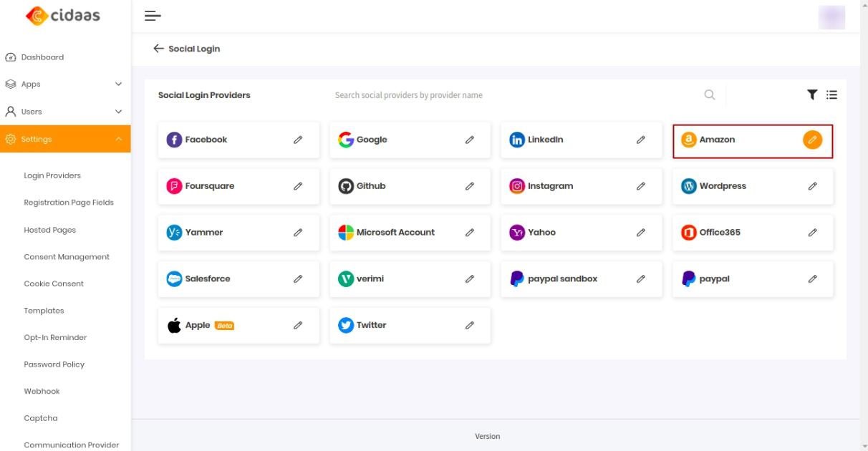The width and height of the screenshot is (868, 451).
Task: Open Dashboard from the sidebar
Action: (x=42, y=57)
